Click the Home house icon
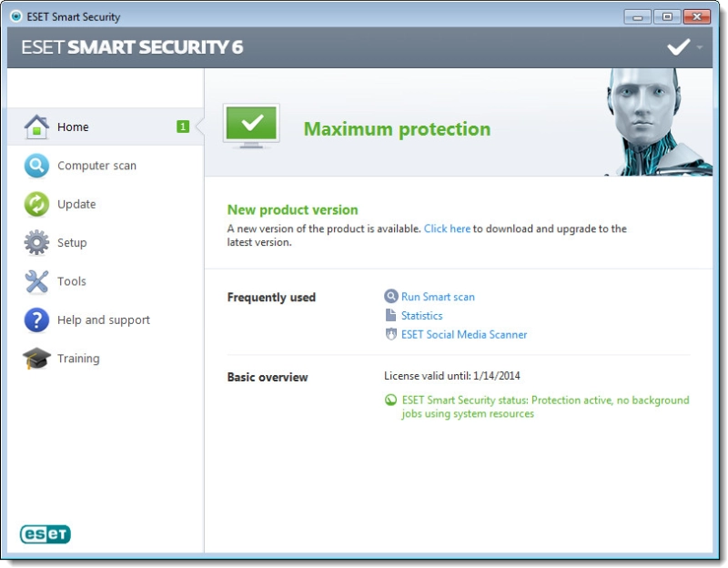728x568 pixels. coord(36,127)
